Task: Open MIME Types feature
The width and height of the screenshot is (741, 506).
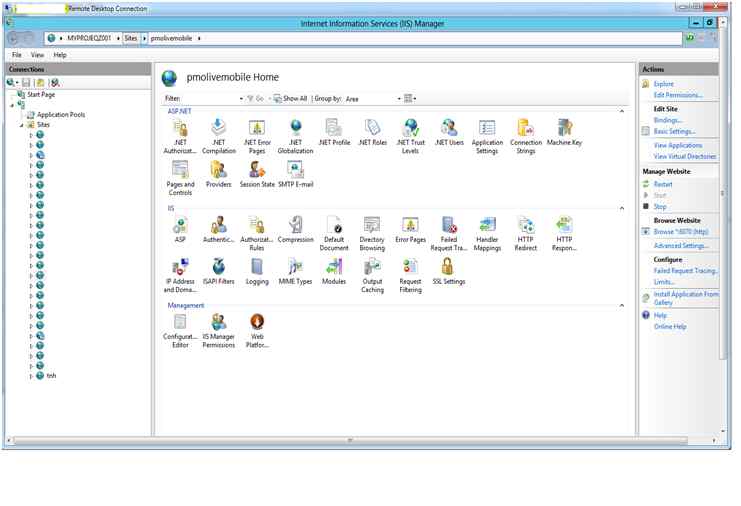Action: coord(295,272)
